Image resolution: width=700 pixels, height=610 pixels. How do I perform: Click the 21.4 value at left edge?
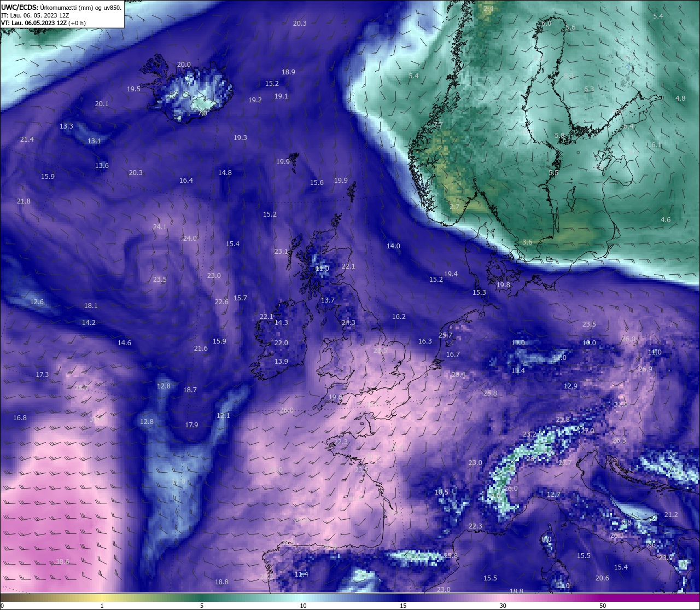coord(27,139)
